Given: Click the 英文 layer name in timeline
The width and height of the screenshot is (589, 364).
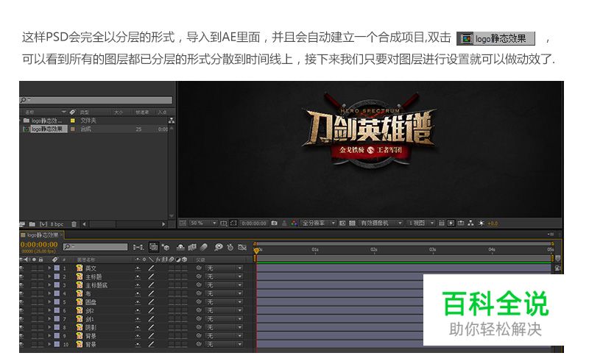Looking at the screenshot, I should (91, 268).
